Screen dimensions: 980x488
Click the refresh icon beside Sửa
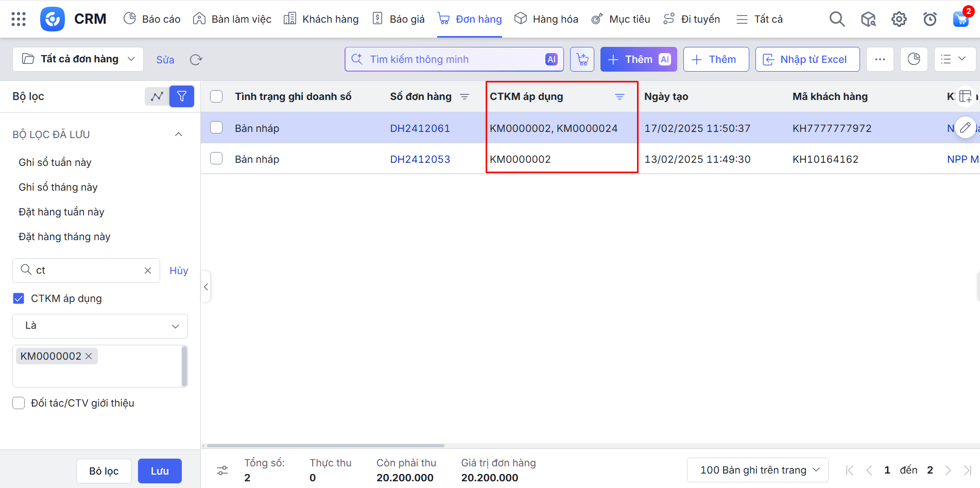[x=196, y=60]
